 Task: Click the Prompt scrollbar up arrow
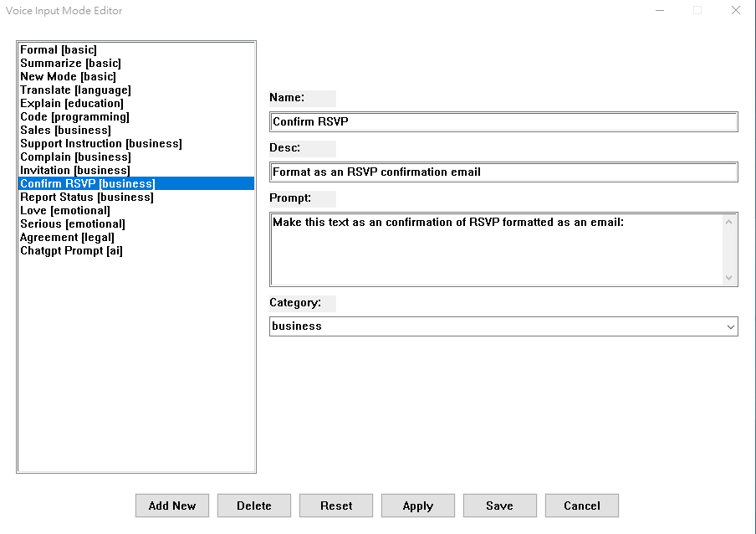(729, 222)
